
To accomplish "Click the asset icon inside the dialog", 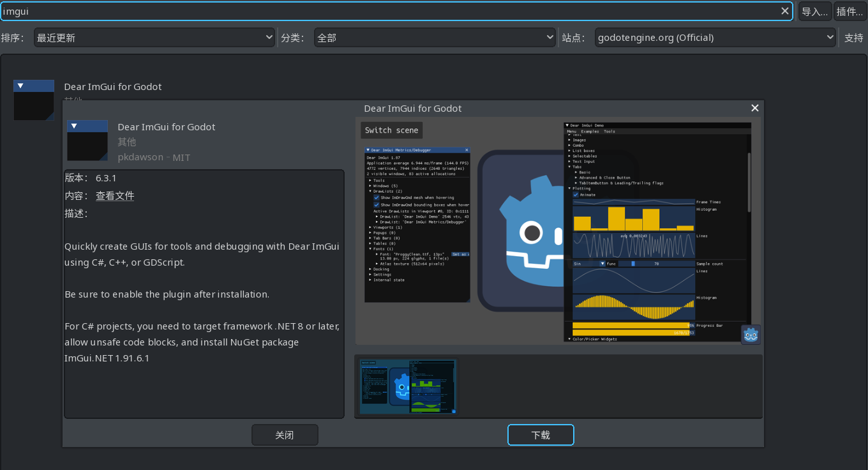I will [87, 140].
